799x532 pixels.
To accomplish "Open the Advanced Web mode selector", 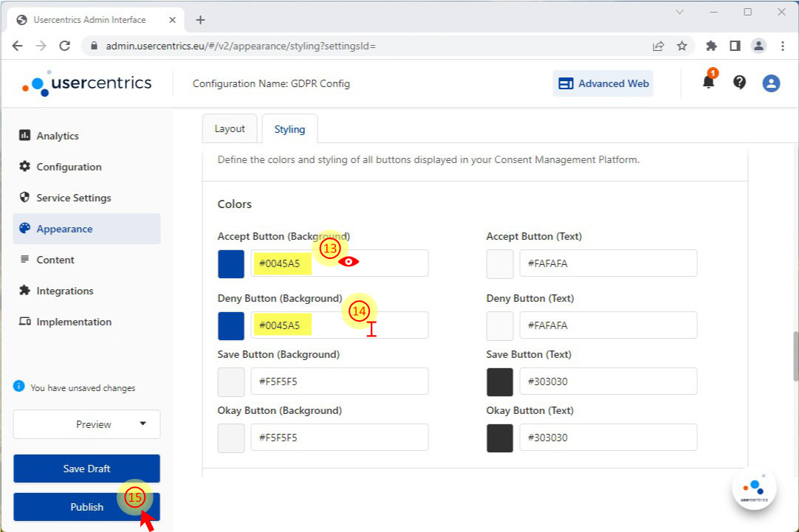I will point(603,83).
